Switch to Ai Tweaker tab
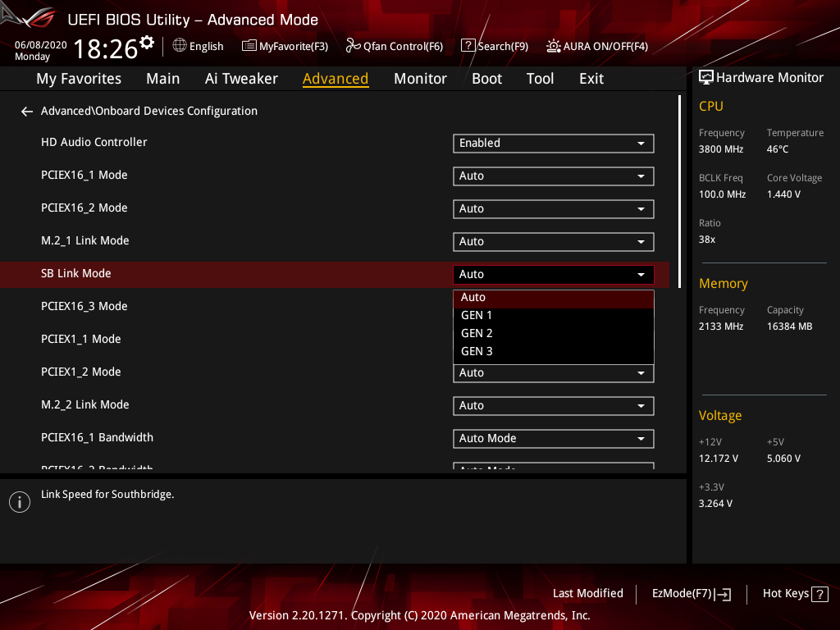Screen dimensions: 840x630 [x=241, y=79]
